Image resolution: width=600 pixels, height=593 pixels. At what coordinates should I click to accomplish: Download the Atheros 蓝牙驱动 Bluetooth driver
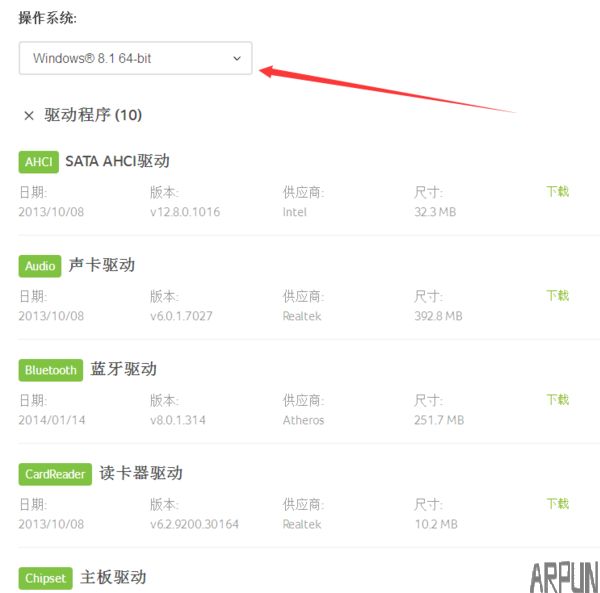pos(558,399)
